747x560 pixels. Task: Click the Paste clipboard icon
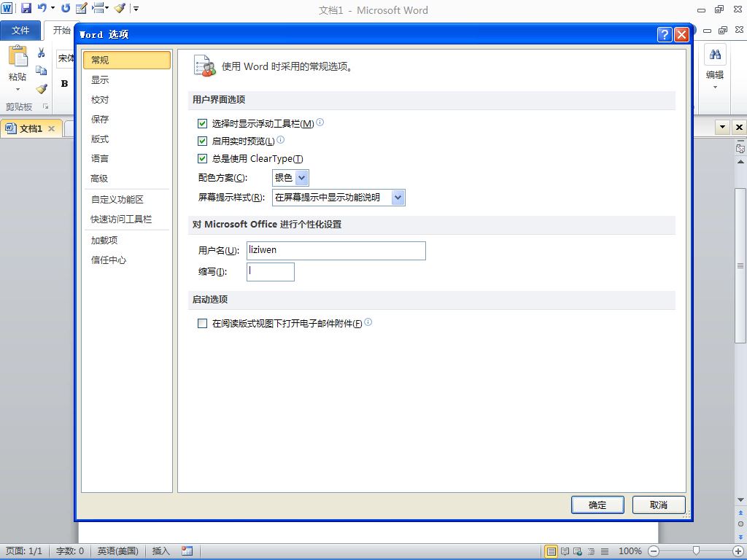[18, 56]
